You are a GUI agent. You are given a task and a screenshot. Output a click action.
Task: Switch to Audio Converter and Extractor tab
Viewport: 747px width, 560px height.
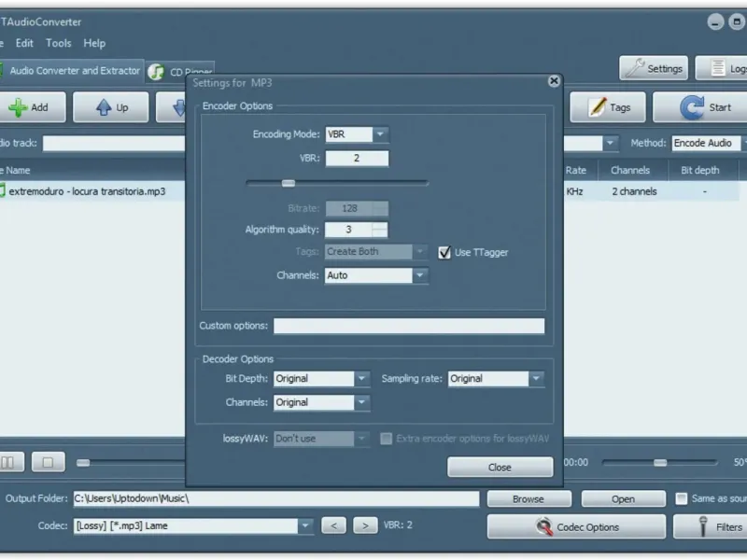point(72,71)
